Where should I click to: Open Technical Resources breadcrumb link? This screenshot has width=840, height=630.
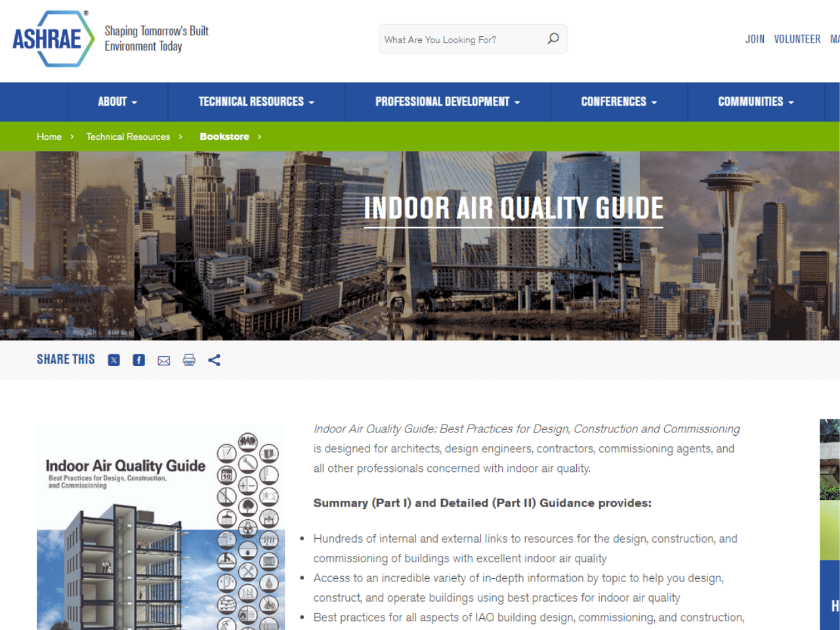[128, 136]
